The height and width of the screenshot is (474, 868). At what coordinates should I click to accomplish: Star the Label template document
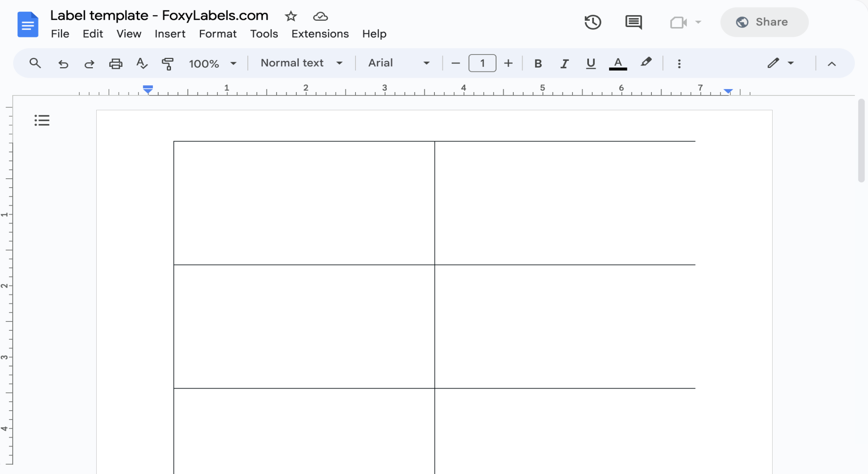(x=291, y=16)
